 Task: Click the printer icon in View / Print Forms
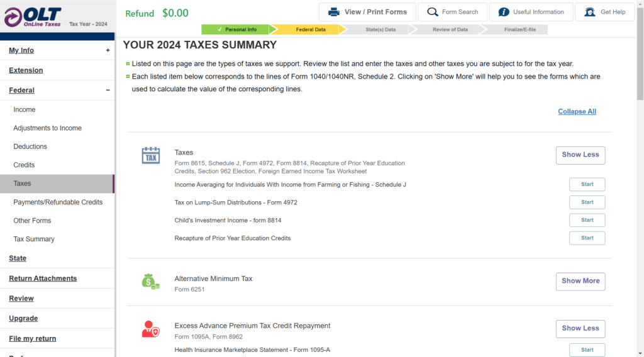[x=334, y=12]
